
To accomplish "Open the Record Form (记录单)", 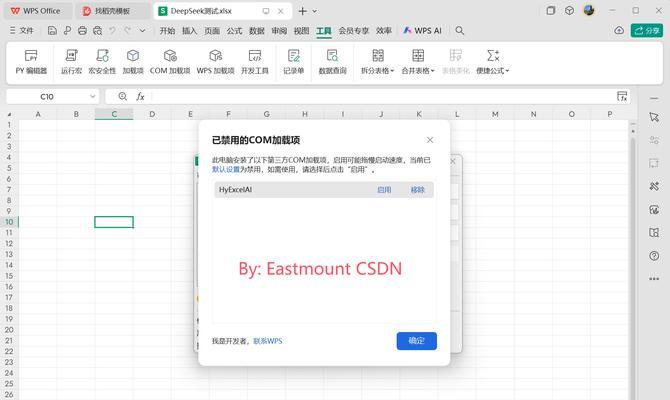I will pos(294,62).
